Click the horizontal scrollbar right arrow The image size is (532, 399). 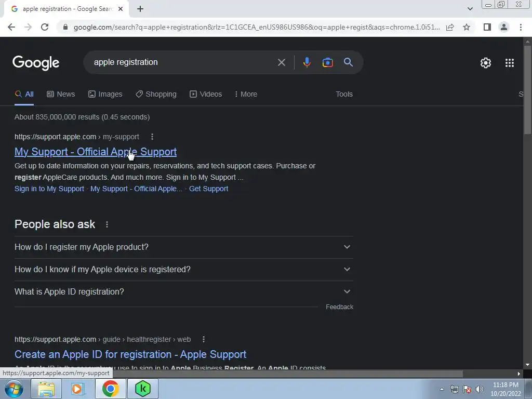point(519,374)
